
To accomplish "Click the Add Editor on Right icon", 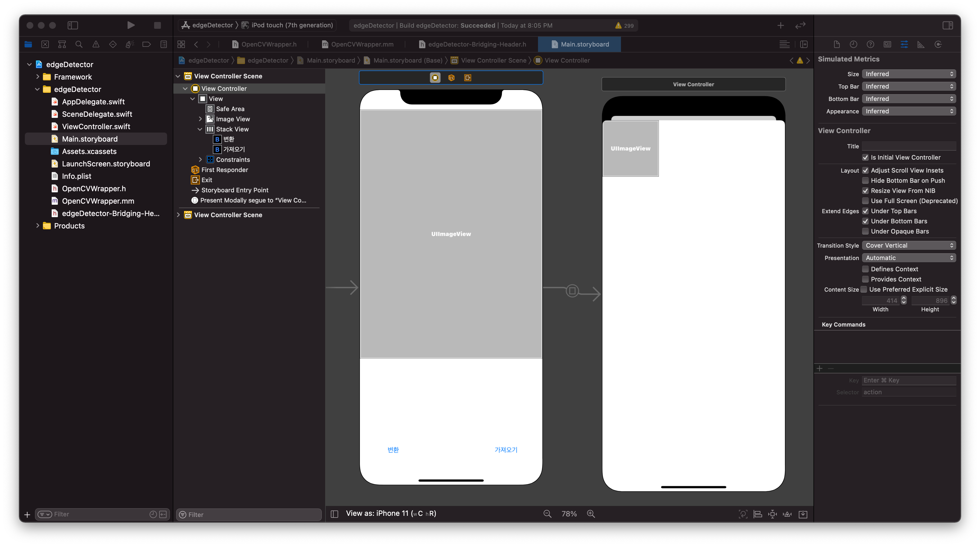I will point(804,44).
